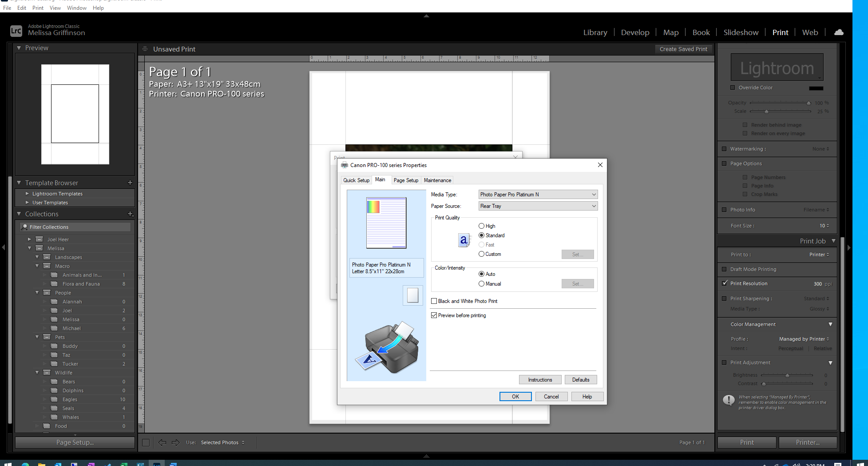The width and height of the screenshot is (868, 466).
Task: Click the Canon printer icon in dialog title
Action: [x=345, y=165]
